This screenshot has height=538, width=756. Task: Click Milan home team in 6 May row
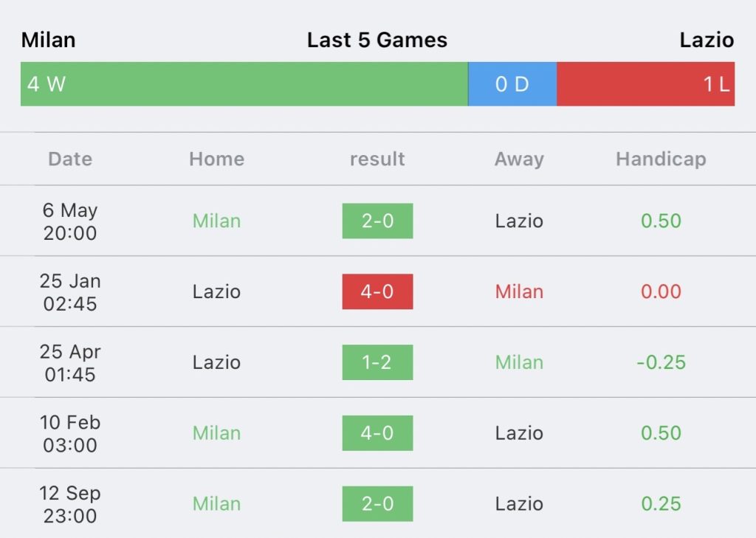click(x=216, y=221)
